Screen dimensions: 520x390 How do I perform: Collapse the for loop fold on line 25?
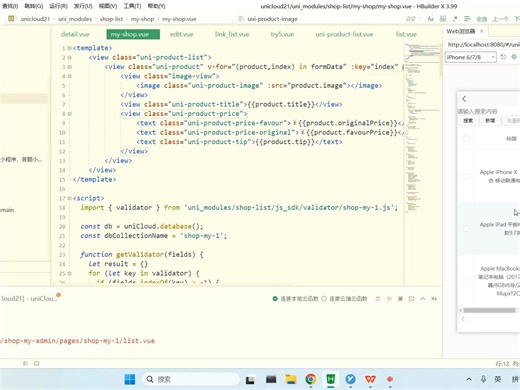click(69, 273)
